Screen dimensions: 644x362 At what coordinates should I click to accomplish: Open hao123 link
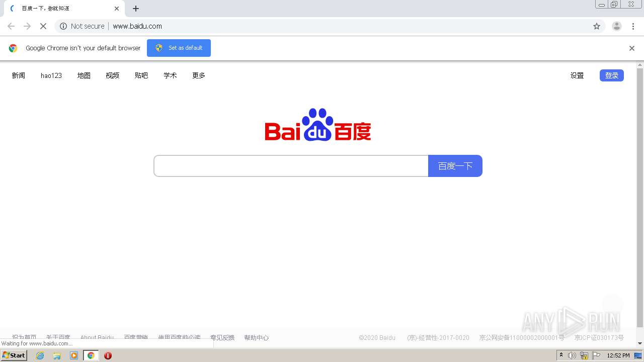[51, 75]
